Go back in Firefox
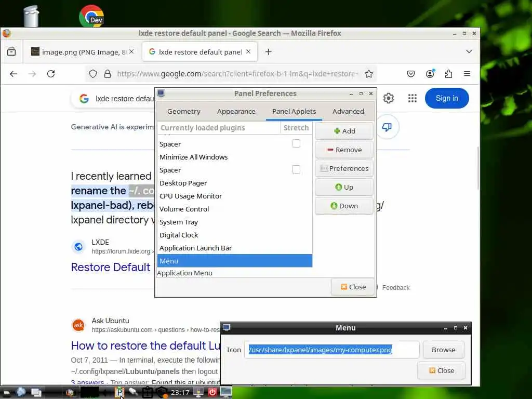This screenshot has width=532, height=399. [x=13, y=74]
